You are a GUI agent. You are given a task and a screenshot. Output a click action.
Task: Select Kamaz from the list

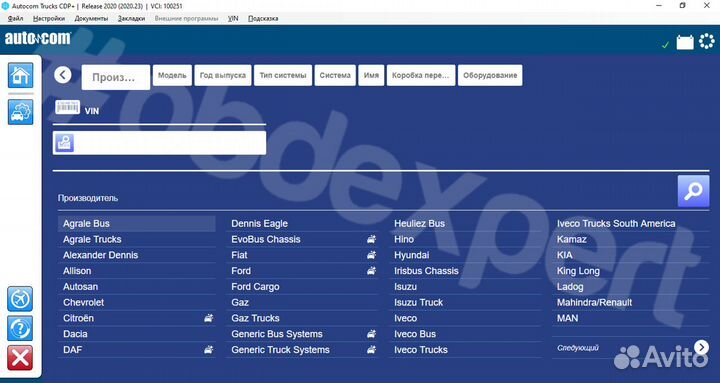pos(631,239)
